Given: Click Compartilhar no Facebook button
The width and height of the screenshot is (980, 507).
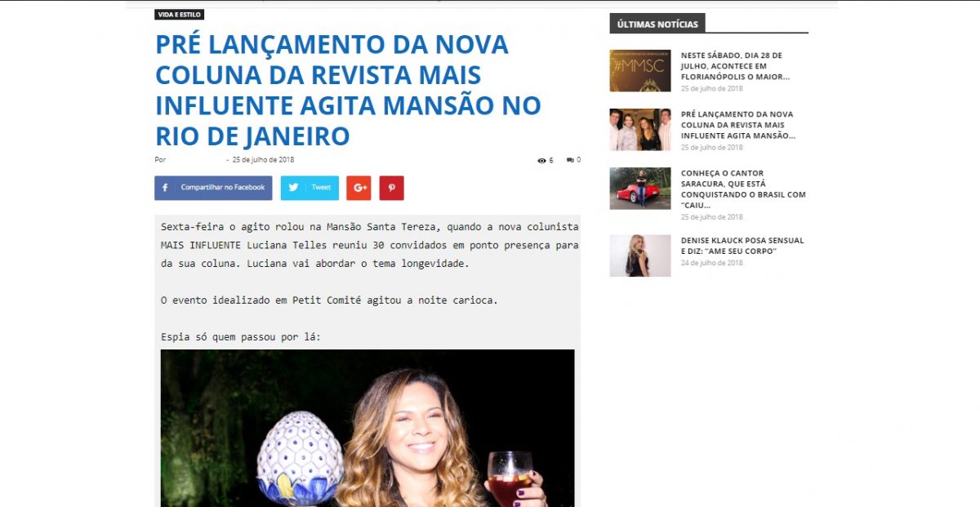Looking at the screenshot, I should [213, 188].
